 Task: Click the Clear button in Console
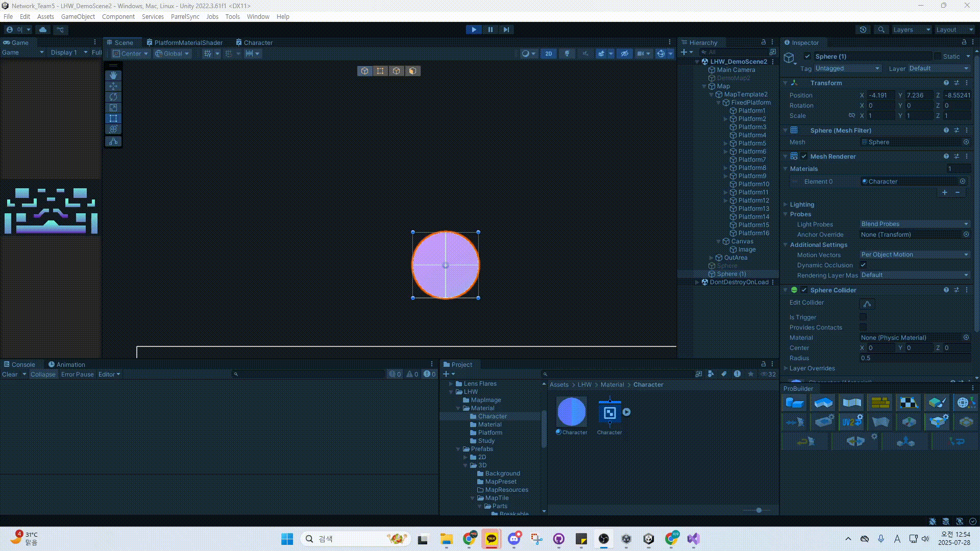pyautogui.click(x=10, y=374)
